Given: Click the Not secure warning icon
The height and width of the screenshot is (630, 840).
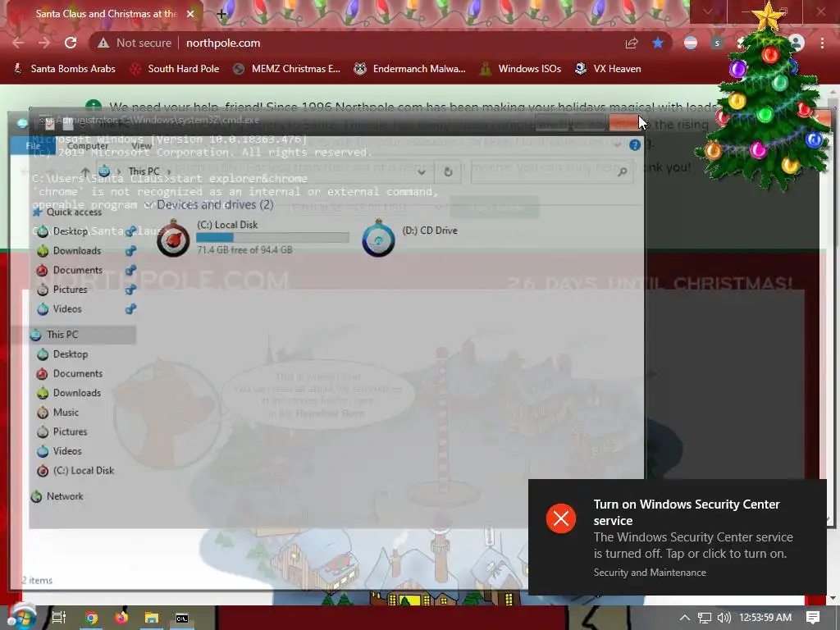Looking at the screenshot, I should (x=103, y=43).
